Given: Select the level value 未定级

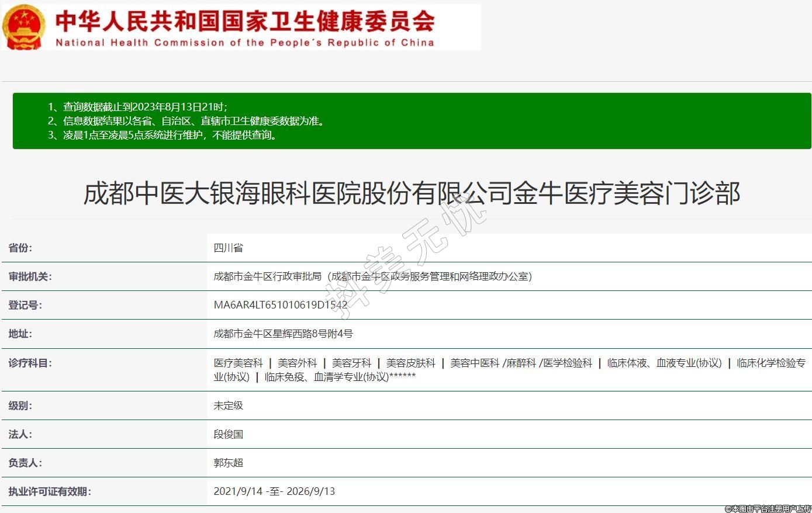Looking at the screenshot, I should (x=228, y=405).
